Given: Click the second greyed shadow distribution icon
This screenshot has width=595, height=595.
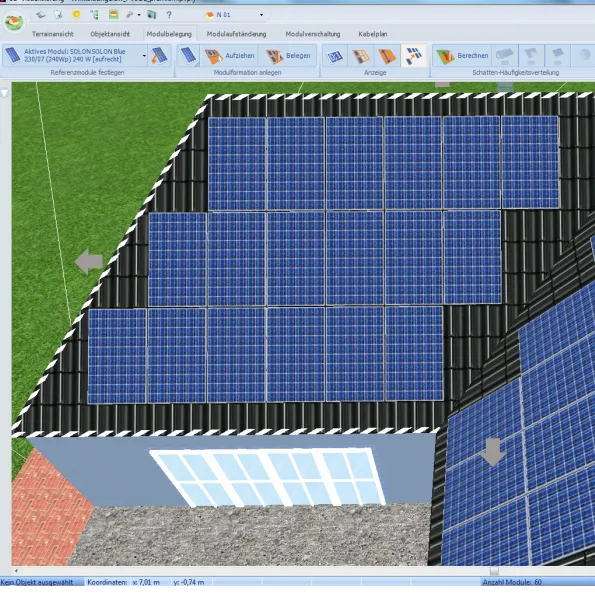Looking at the screenshot, I should (x=531, y=56).
